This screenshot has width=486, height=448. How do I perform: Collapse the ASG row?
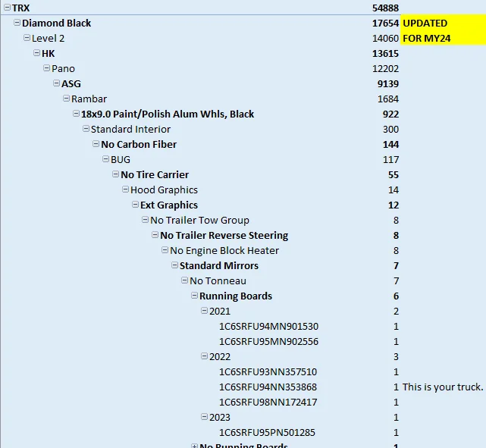click(x=57, y=83)
